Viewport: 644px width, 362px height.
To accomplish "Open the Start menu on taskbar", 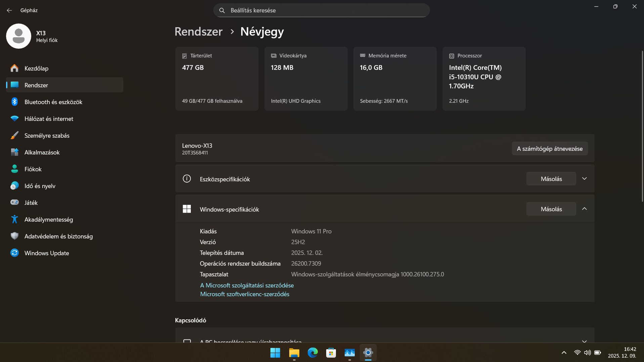I will (x=275, y=353).
